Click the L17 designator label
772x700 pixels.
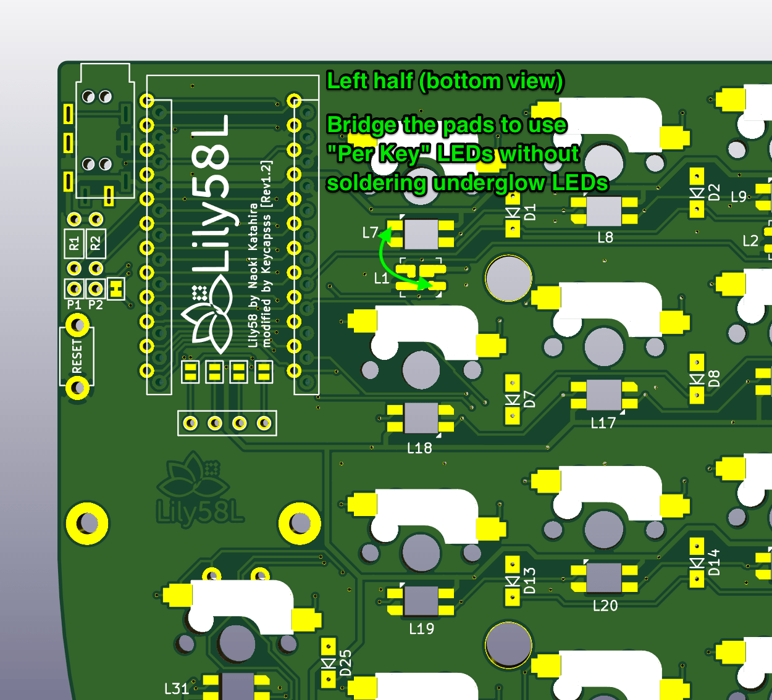(603, 423)
